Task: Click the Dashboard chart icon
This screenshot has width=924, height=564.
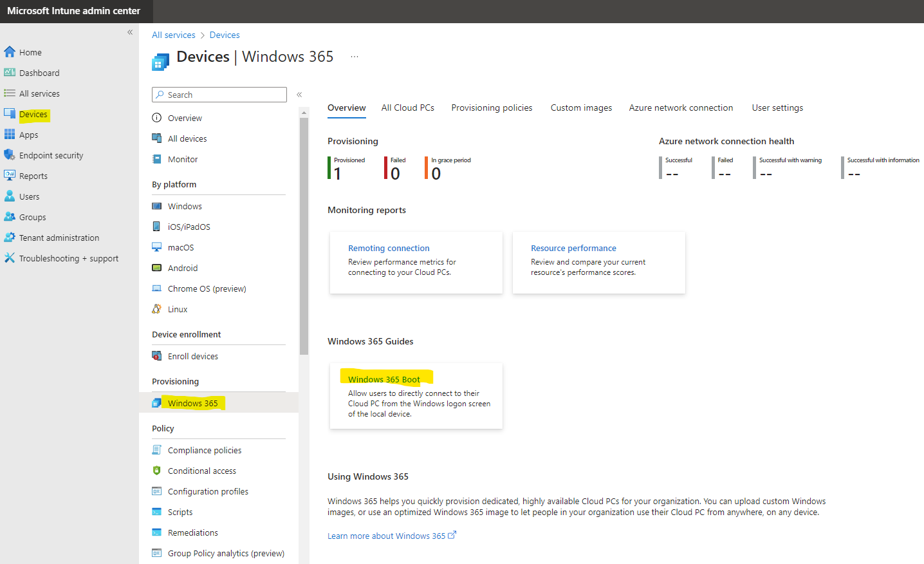Action: (10, 73)
